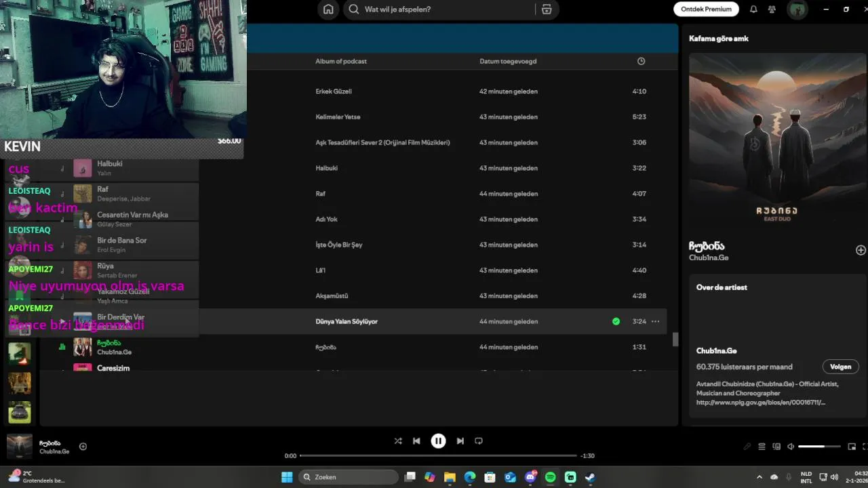This screenshot has width=868, height=488.
Task: Pause the current song
Action: [438, 441]
